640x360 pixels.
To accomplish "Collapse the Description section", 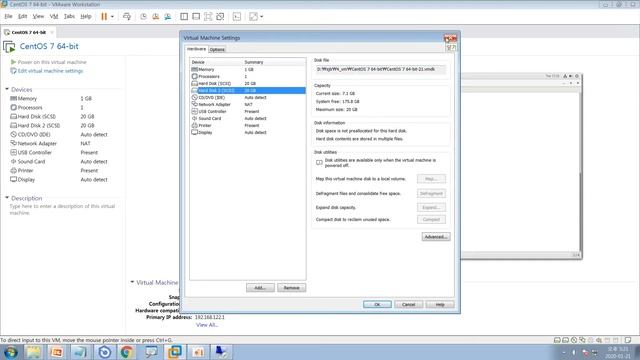I will coord(7,198).
